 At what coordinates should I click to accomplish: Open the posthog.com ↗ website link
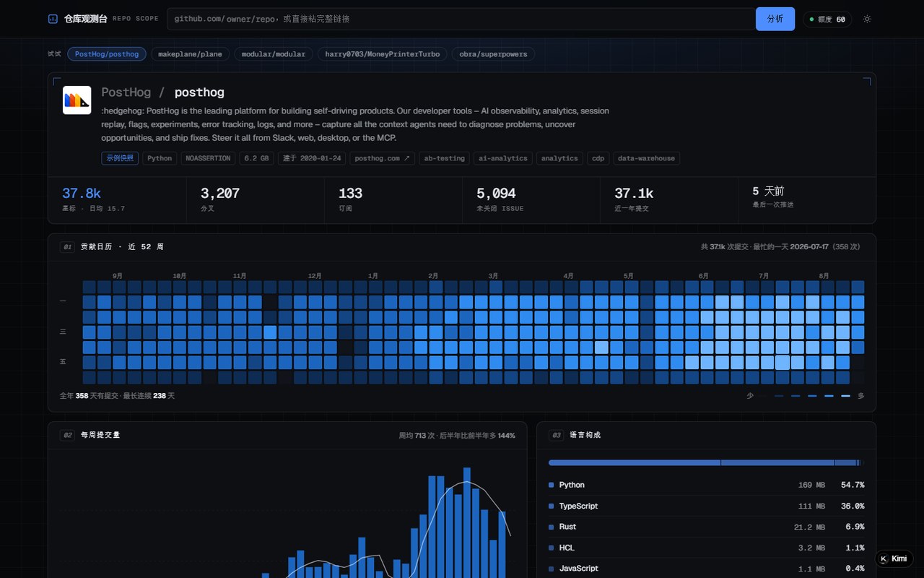[x=383, y=158]
